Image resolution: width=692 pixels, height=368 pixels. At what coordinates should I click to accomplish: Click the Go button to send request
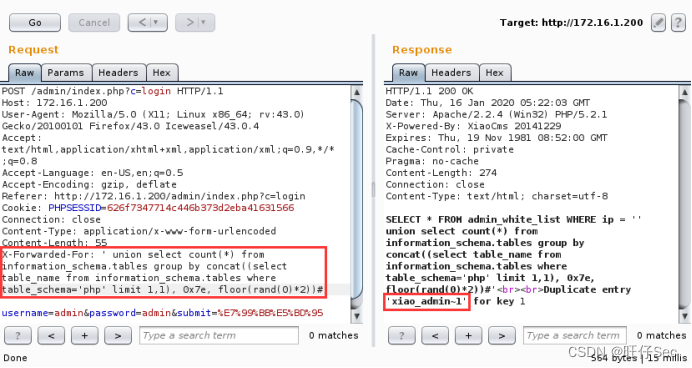35,23
